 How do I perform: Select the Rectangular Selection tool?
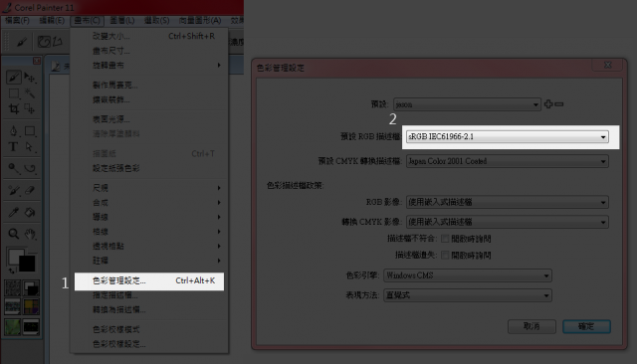tap(13, 93)
